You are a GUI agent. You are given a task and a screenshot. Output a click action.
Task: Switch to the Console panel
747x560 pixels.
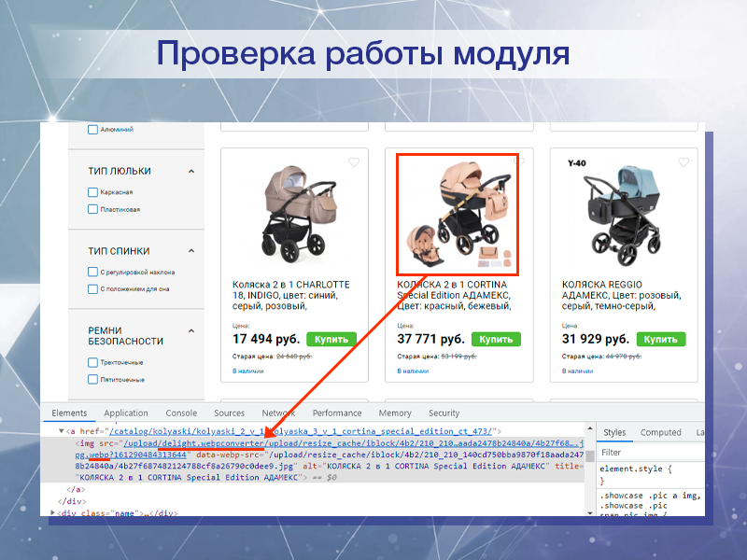(x=180, y=413)
